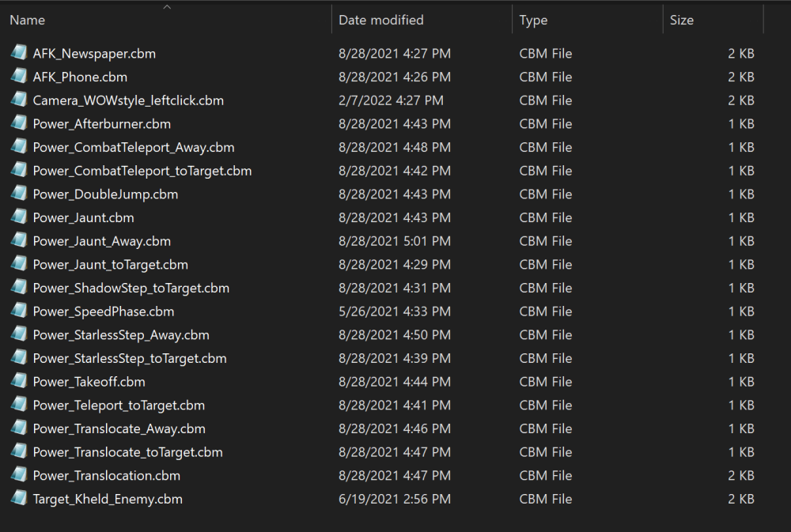Select the Power_Jaunt_Away.cbm file
The width and height of the screenshot is (791, 532).
coord(101,241)
